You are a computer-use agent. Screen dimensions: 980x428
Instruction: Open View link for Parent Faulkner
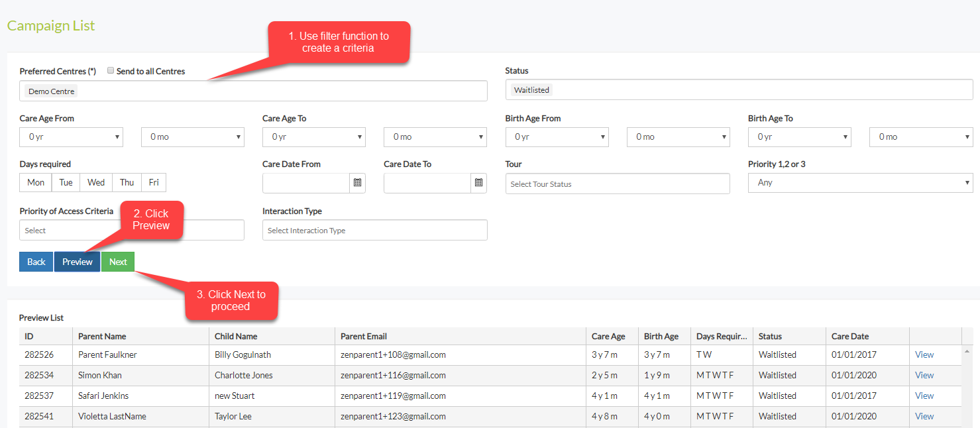[x=924, y=354]
